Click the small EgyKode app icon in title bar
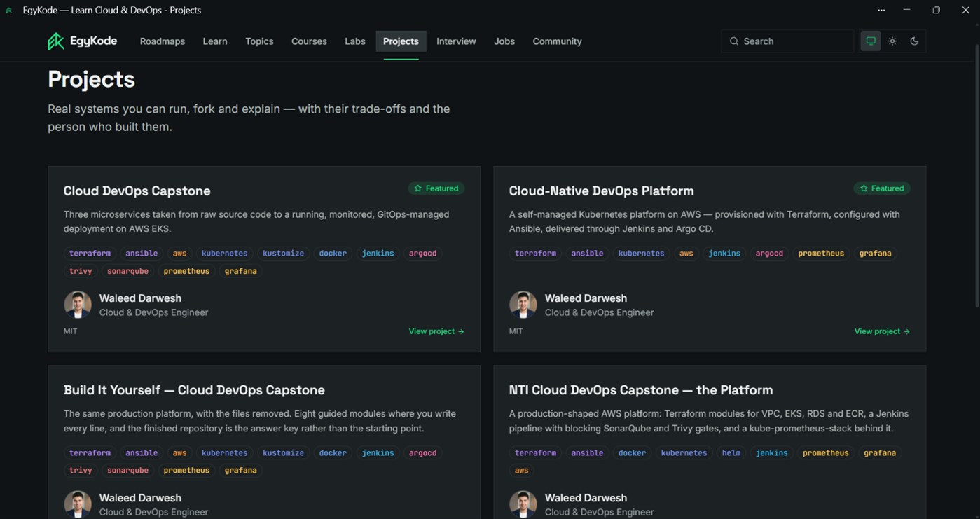 tap(9, 11)
